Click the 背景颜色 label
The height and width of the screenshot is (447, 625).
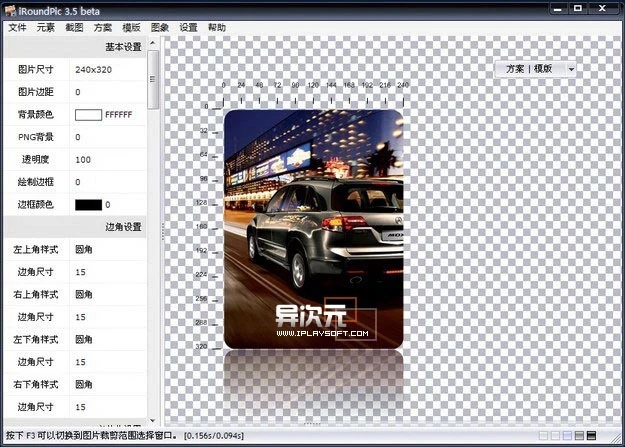coord(36,115)
